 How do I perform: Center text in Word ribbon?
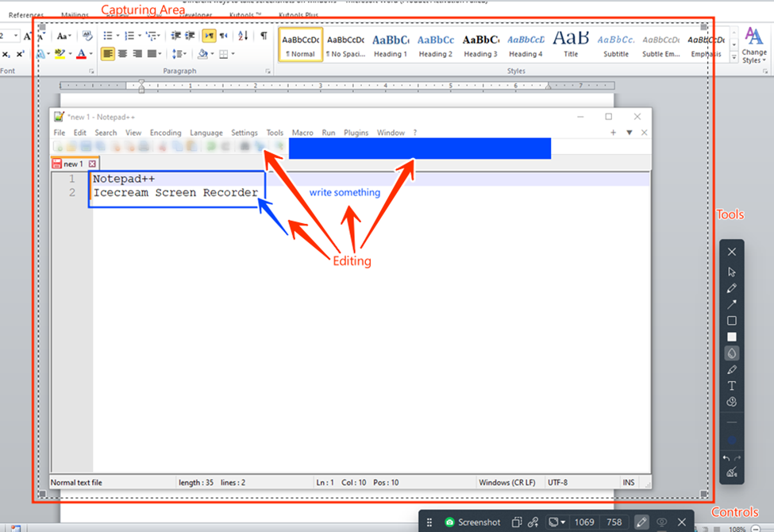pyautogui.click(x=122, y=53)
